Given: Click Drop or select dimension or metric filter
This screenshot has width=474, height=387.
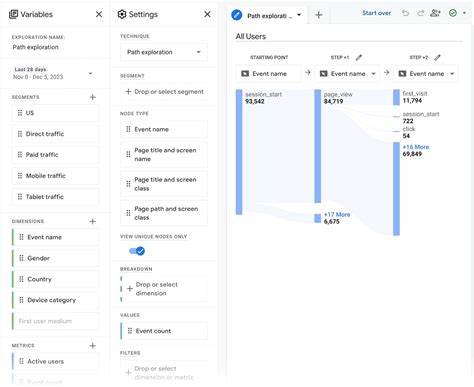Looking at the screenshot, I should click(x=164, y=373).
